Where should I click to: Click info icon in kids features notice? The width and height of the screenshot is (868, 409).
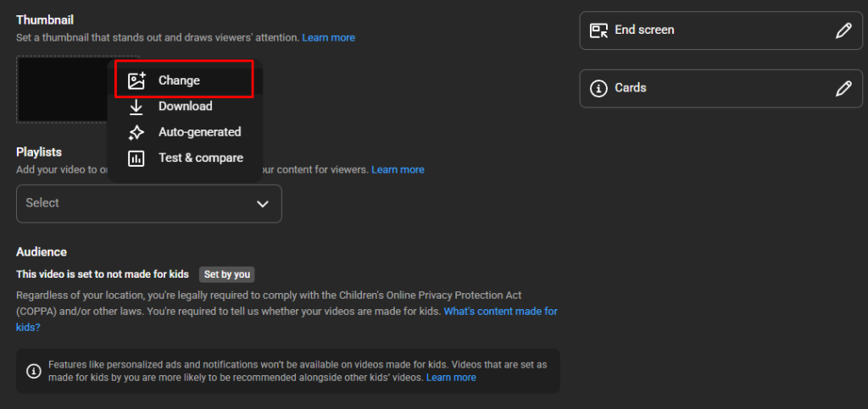[34, 371]
